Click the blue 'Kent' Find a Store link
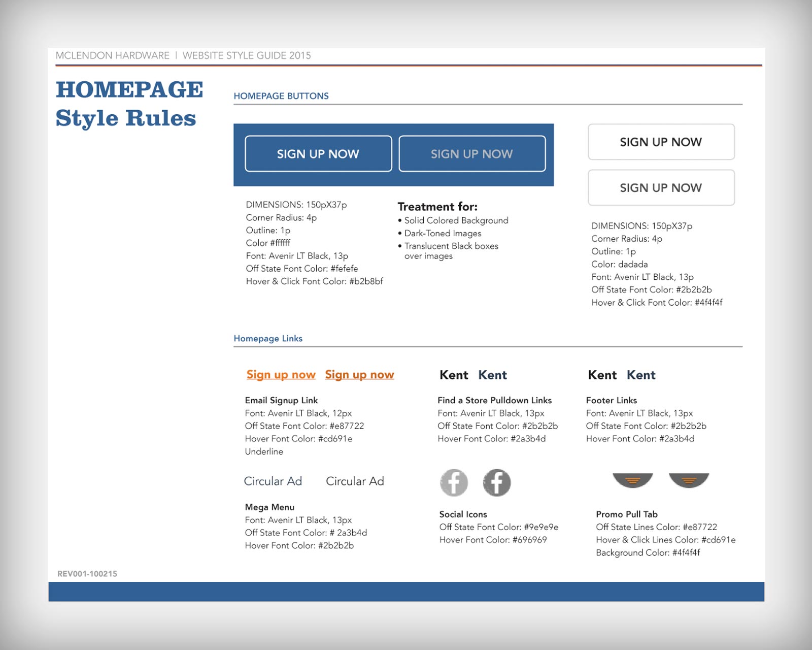The width and height of the screenshot is (812, 650). [492, 375]
